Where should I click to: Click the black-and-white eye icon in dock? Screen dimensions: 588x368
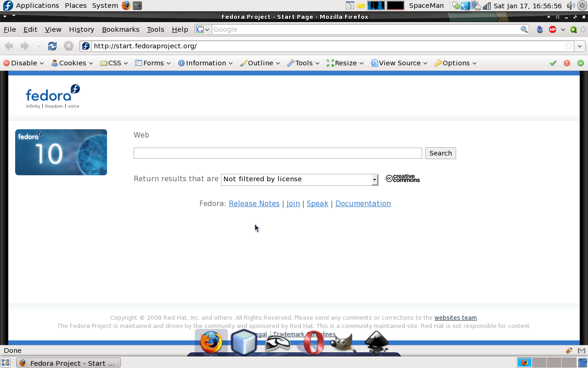[x=278, y=343]
